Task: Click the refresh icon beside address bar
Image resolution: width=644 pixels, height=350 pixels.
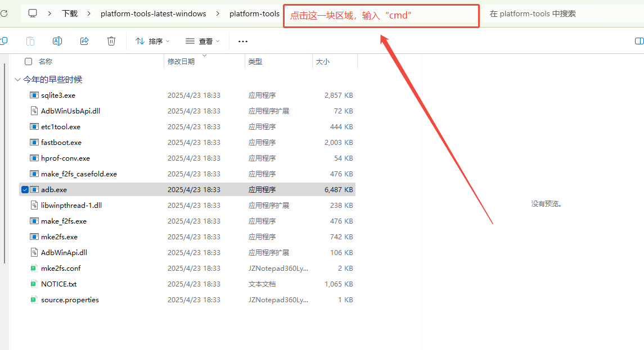Action: click(x=3, y=13)
